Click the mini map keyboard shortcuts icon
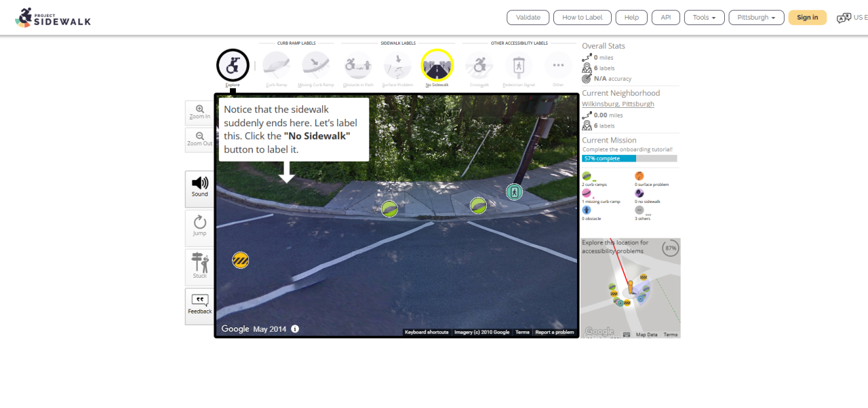 point(627,335)
